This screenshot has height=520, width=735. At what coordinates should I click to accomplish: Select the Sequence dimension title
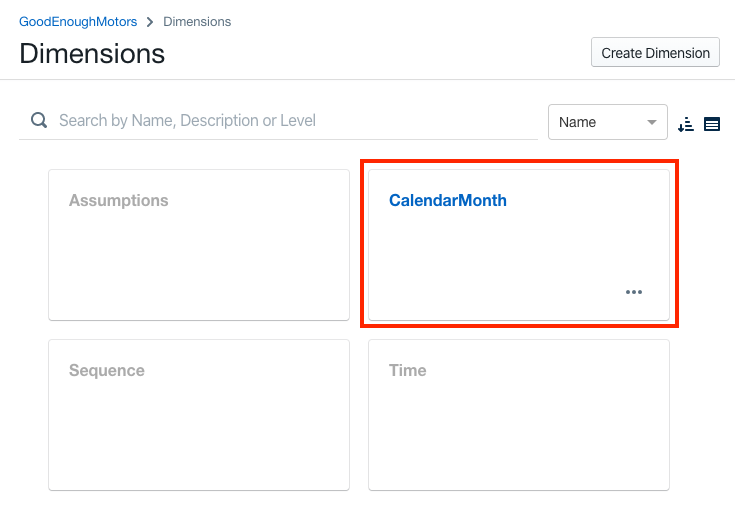[106, 370]
